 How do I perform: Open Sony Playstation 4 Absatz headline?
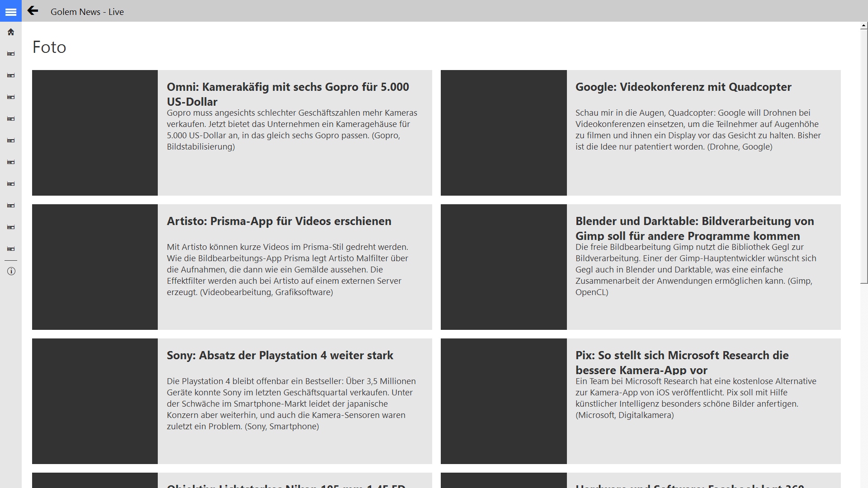(x=280, y=355)
